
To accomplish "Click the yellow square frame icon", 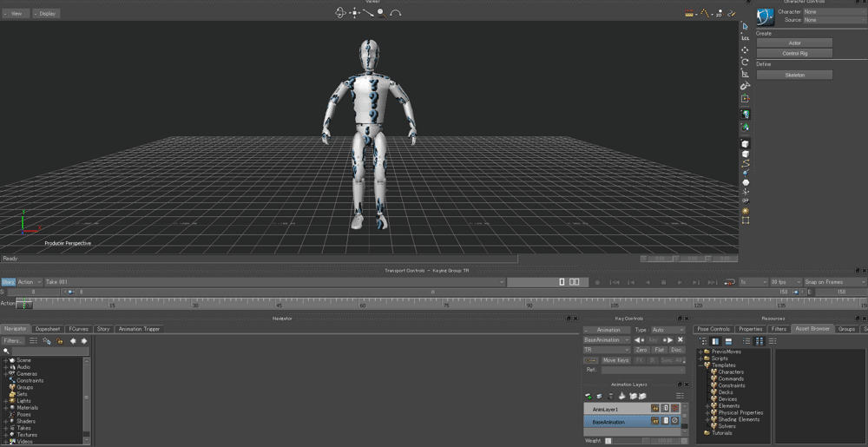I will pos(745,220).
